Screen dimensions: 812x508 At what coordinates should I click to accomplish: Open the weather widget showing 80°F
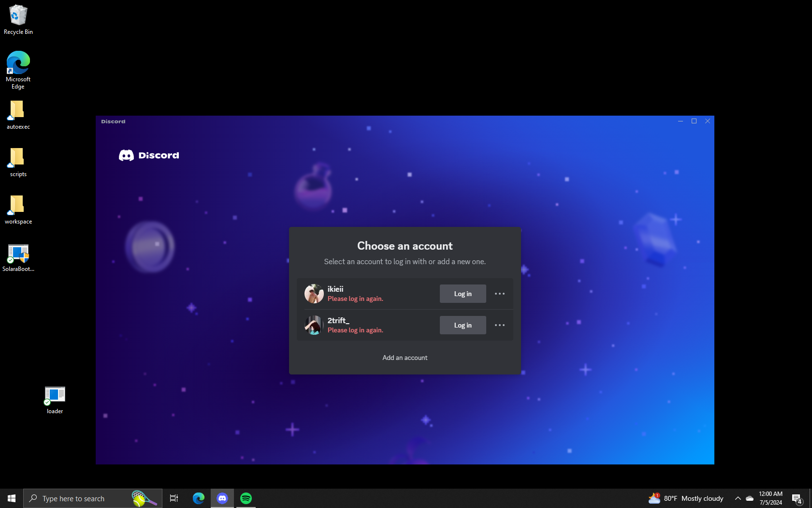686,498
